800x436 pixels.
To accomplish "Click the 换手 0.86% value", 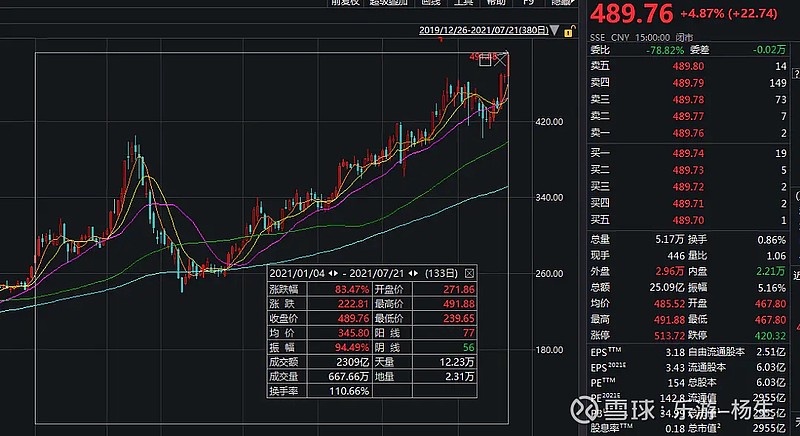I will coord(772,240).
